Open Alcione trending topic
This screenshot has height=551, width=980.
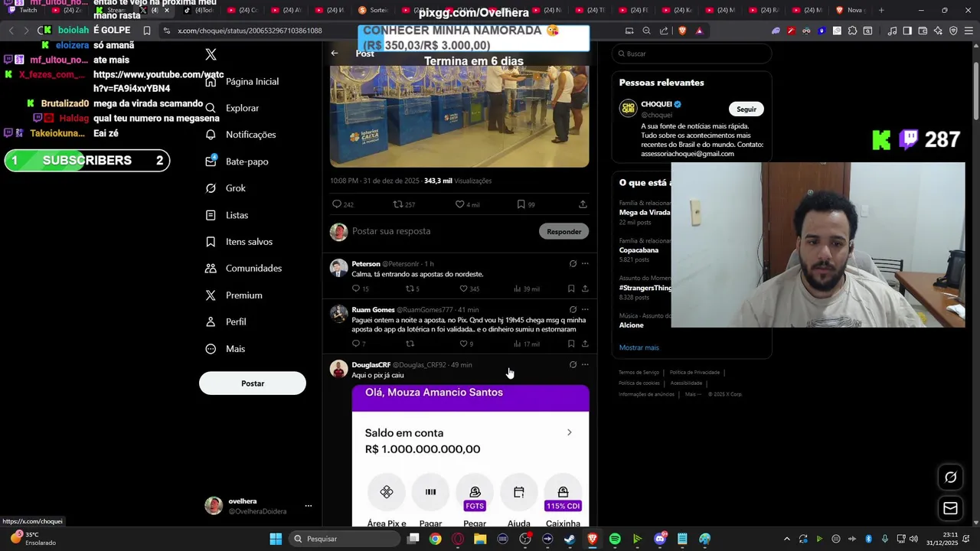(632, 325)
